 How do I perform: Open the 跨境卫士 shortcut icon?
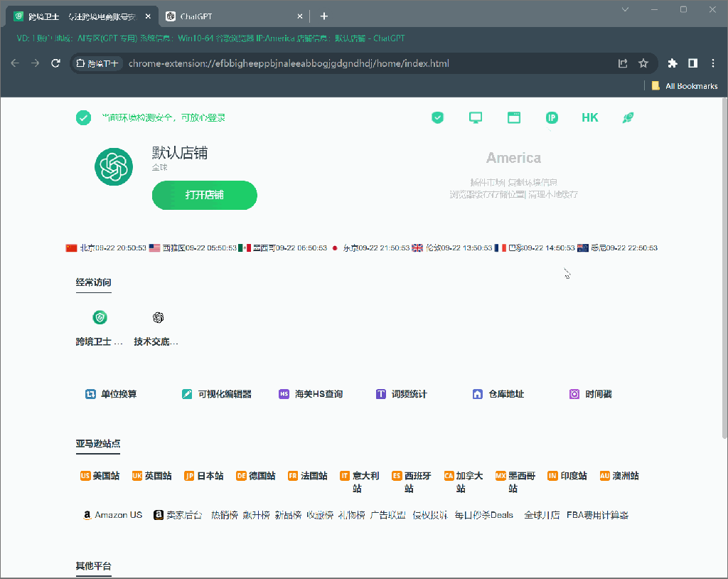[100, 317]
